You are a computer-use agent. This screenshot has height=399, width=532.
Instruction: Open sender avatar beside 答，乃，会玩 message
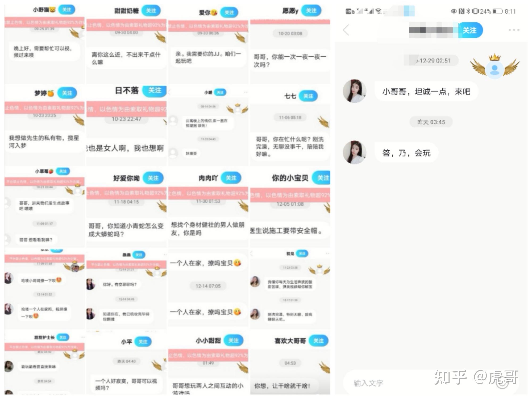tap(354, 152)
